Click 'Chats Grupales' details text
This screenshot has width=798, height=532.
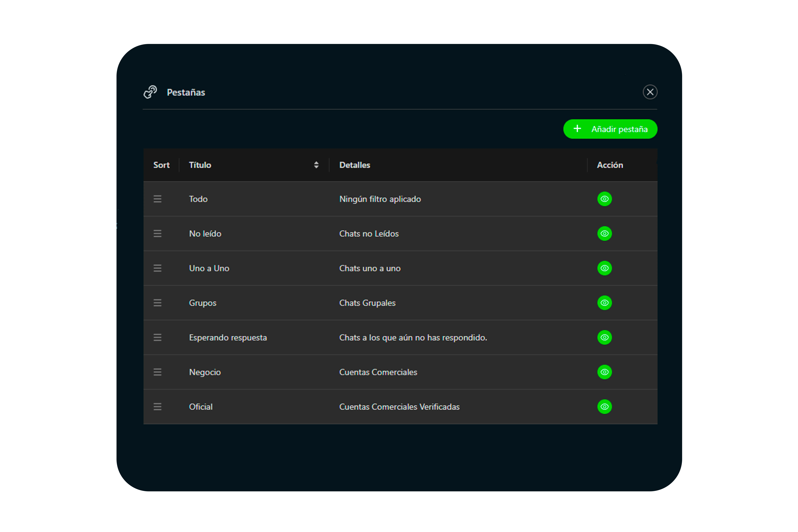tap(367, 303)
